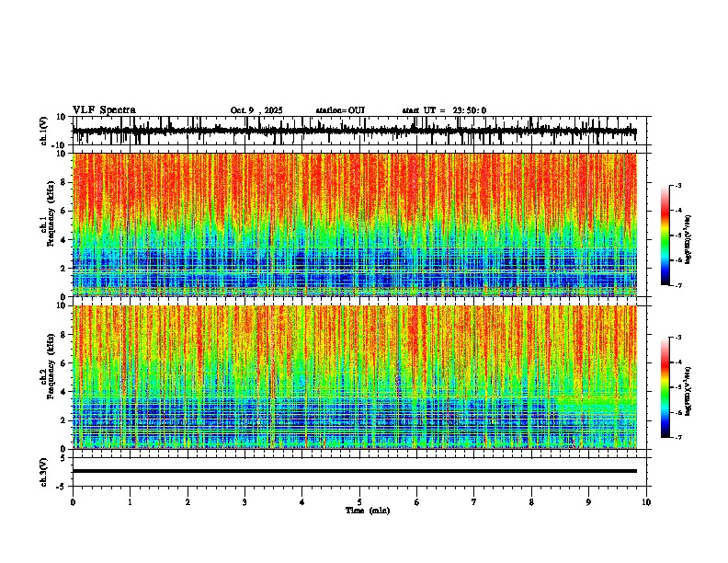
Task: Click the ch.1 spectrogram color scale bar
Action: click(665, 236)
